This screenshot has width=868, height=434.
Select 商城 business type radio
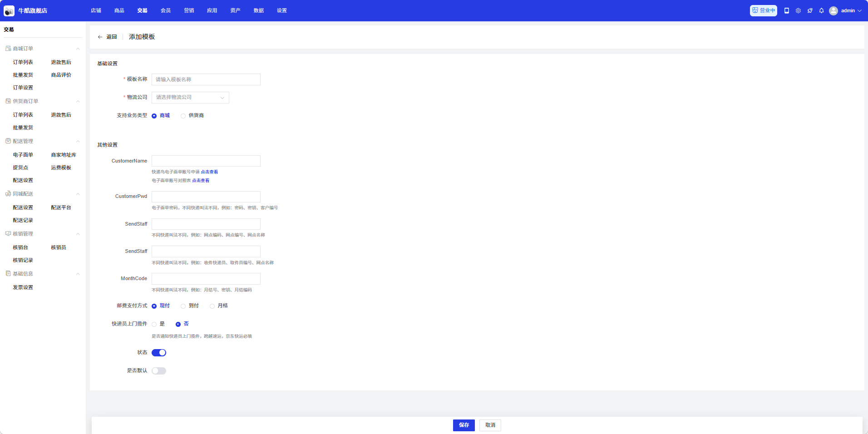click(x=154, y=116)
